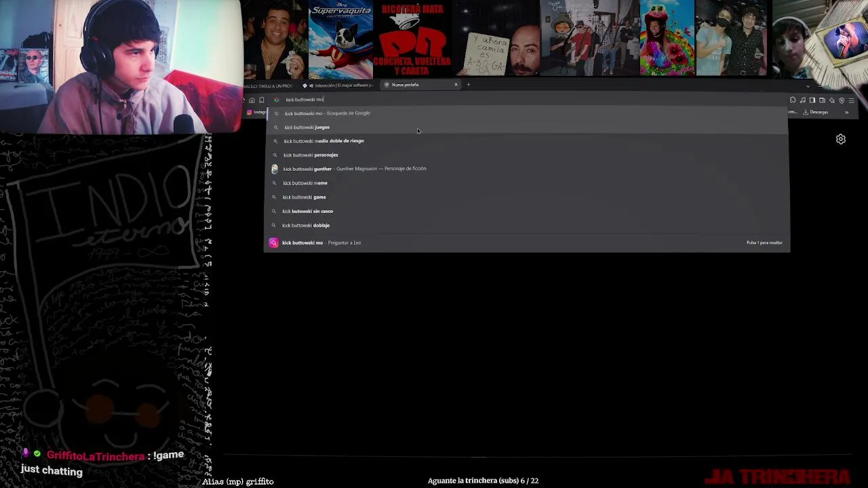The width and height of the screenshot is (868, 488).
Task: Click the 'Aguante la trinchera (subs) 6 / 22' goal text
Action: coord(483,481)
